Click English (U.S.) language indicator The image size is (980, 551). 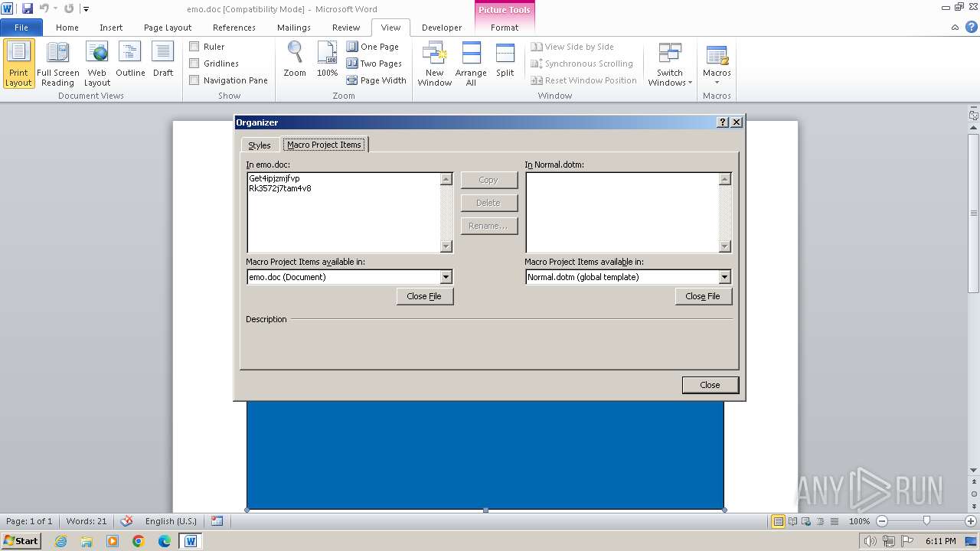171,521
